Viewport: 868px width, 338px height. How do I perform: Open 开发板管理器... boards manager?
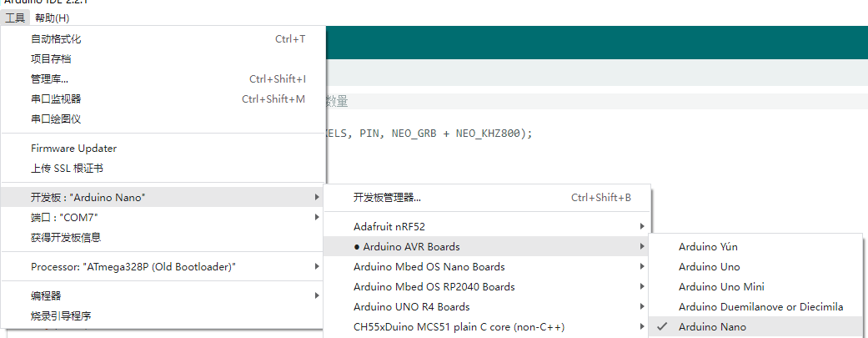[487, 198]
